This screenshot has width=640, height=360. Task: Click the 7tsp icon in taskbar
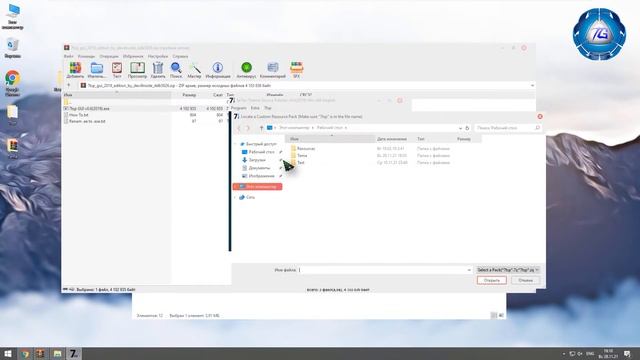point(73,353)
